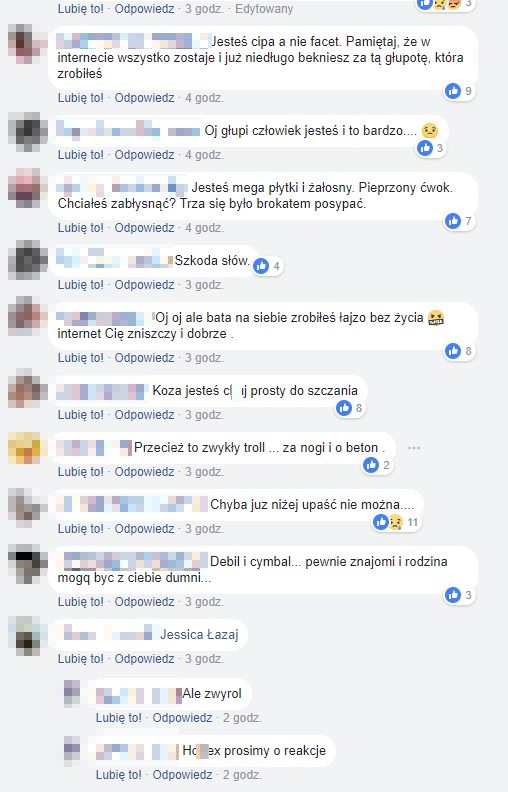The height and width of the screenshot is (792, 508).
Task: Like the 'Jessica Łazaj' comment
Action: tap(80, 659)
